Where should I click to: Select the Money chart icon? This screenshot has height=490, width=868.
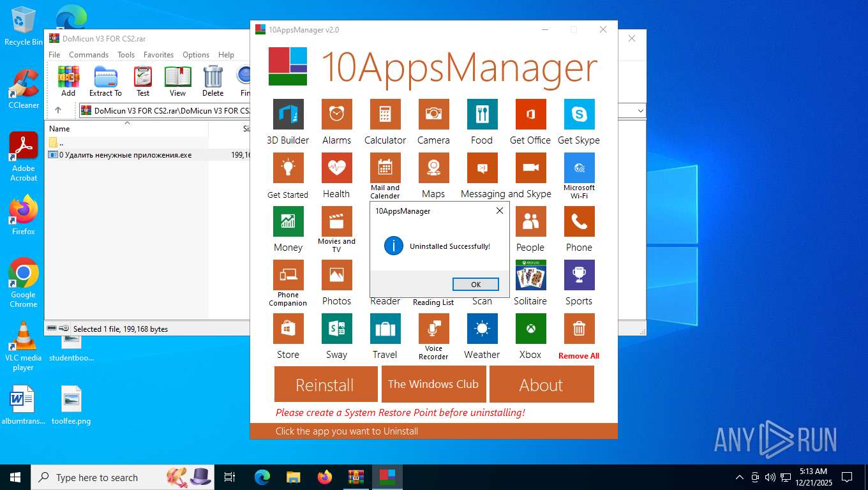coord(288,221)
